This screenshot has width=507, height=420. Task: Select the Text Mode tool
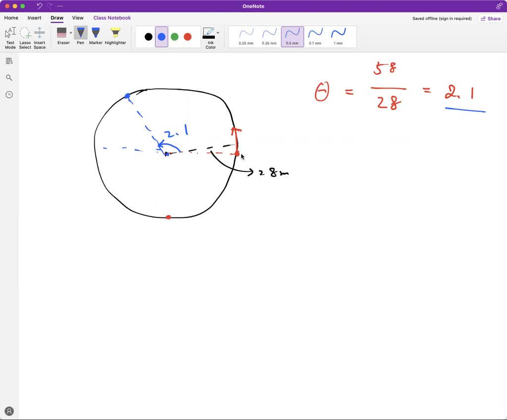click(x=10, y=38)
